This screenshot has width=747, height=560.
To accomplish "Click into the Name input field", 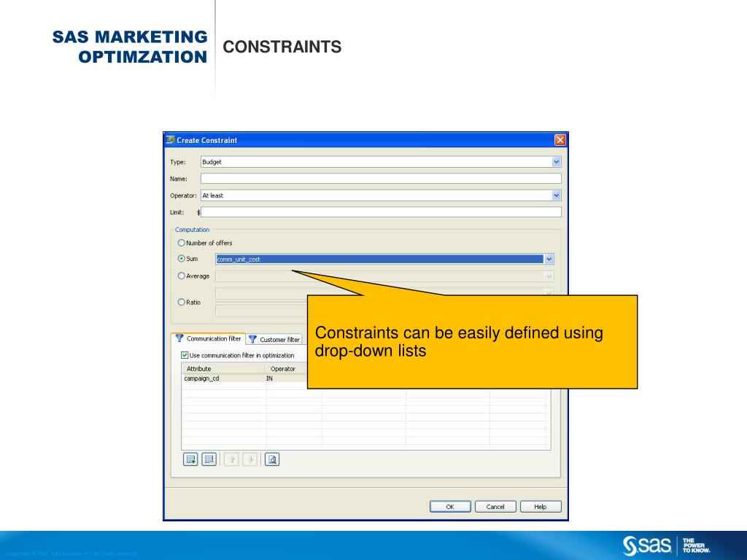I will click(381, 179).
